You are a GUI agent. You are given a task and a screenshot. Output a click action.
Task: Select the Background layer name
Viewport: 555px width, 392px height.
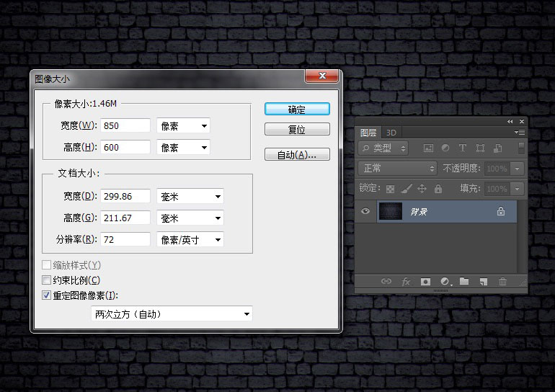tap(419, 212)
